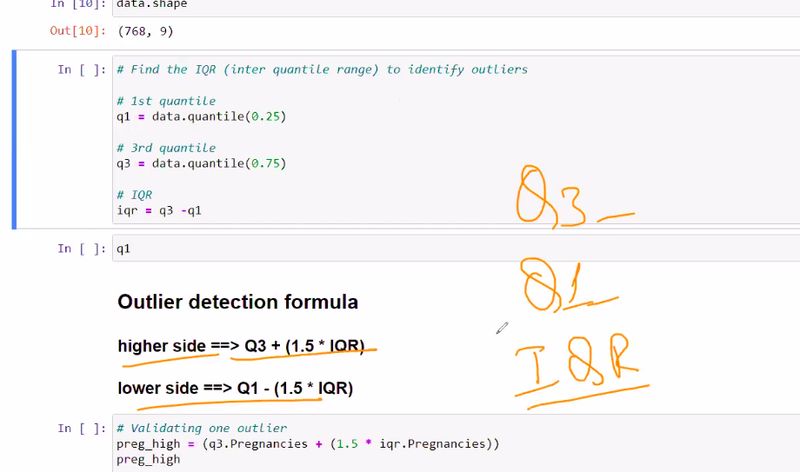Place cursor on the preg_high assignment line

pos(307,443)
